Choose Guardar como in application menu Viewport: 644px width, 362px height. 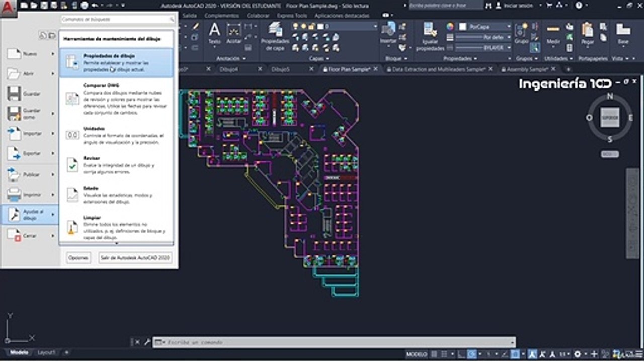tap(30, 114)
